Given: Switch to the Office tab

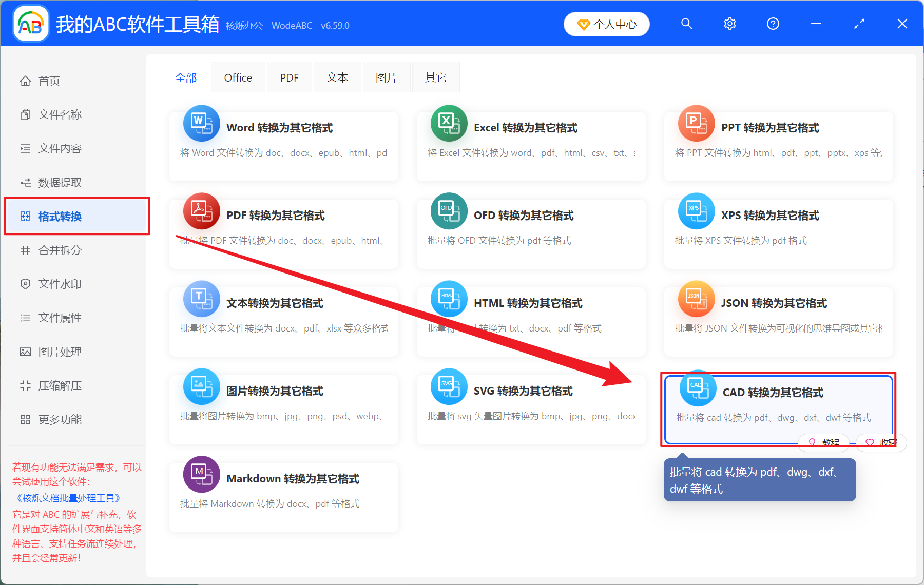Looking at the screenshot, I should pos(238,77).
